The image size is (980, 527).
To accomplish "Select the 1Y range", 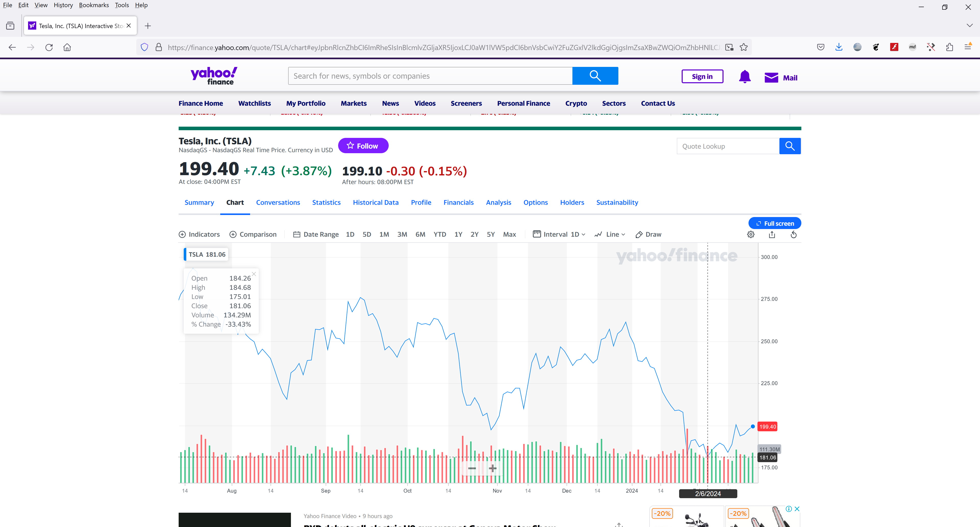I will (458, 234).
